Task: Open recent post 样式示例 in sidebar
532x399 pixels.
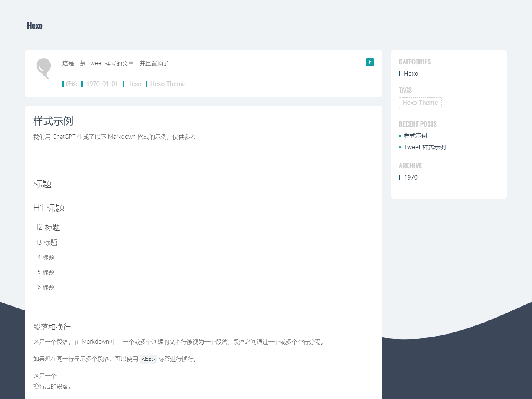Action: (x=416, y=136)
